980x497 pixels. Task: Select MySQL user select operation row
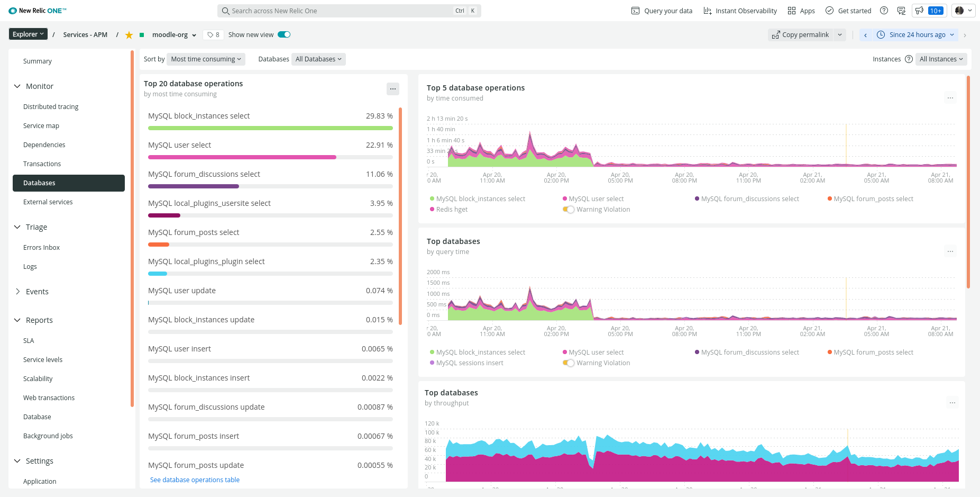(x=270, y=150)
